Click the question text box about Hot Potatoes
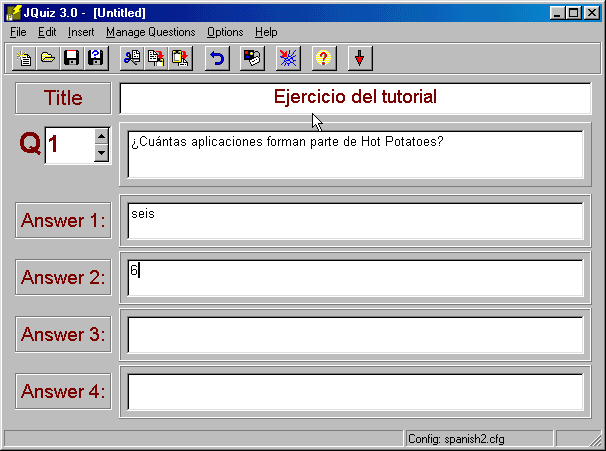Image resolution: width=606 pixels, height=451 pixels. [x=355, y=154]
